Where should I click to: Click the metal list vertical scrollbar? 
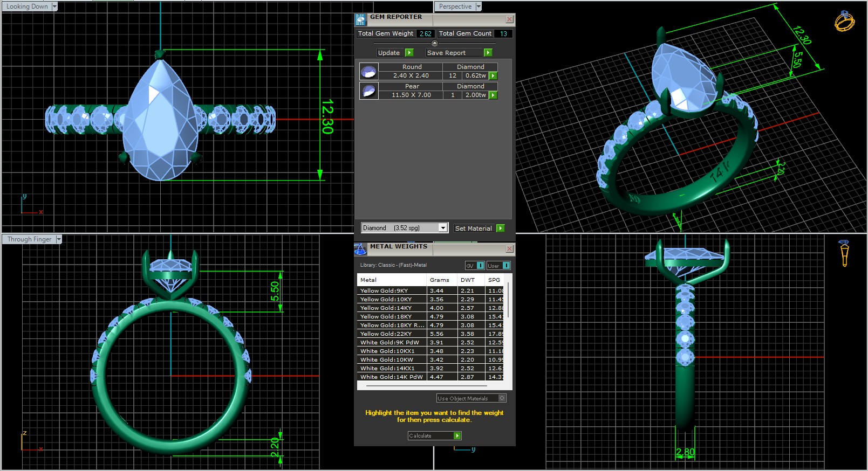point(508,302)
